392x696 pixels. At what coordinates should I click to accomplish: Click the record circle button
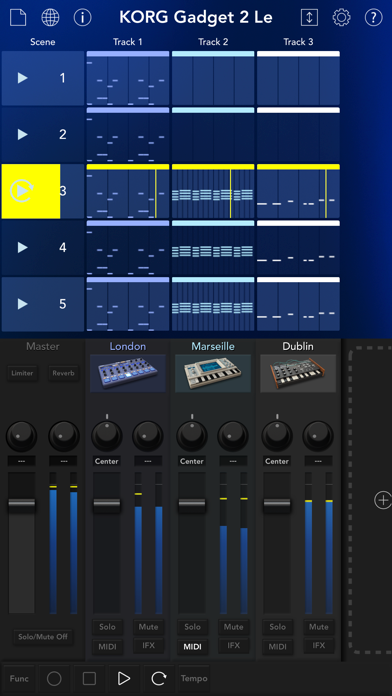pos(54,678)
